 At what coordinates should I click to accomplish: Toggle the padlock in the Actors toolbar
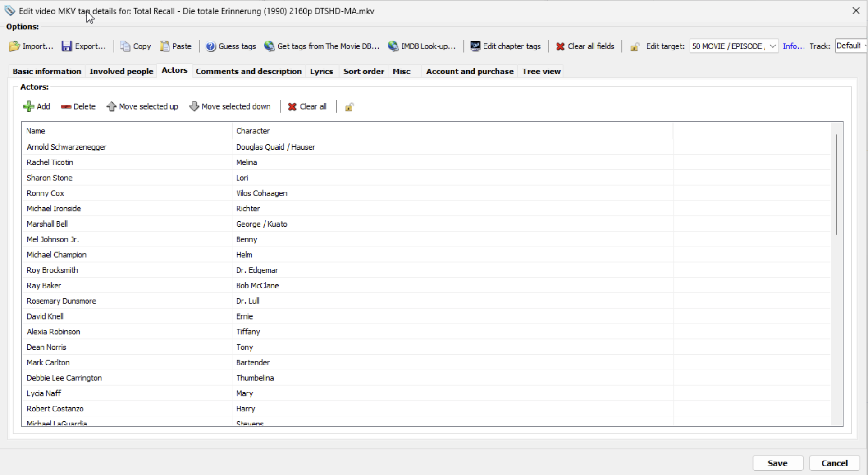pos(349,107)
